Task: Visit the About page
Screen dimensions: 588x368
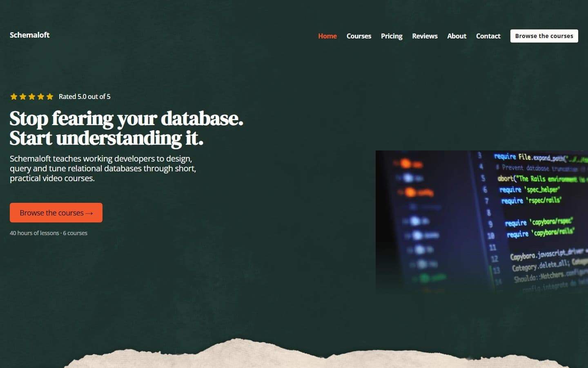Action: pos(457,36)
